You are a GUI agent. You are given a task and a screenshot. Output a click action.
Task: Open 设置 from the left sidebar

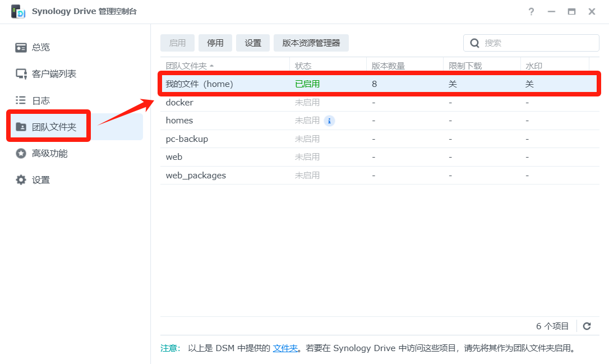tap(40, 180)
